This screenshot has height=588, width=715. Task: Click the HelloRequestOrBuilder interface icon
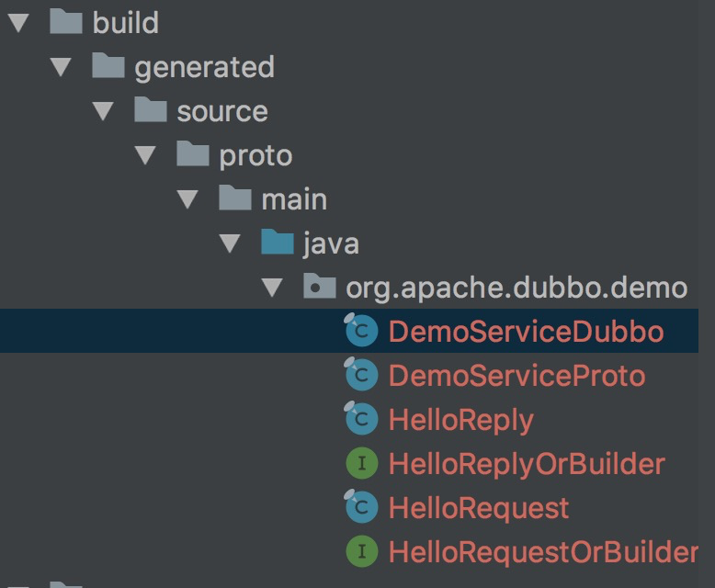click(x=361, y=552)
